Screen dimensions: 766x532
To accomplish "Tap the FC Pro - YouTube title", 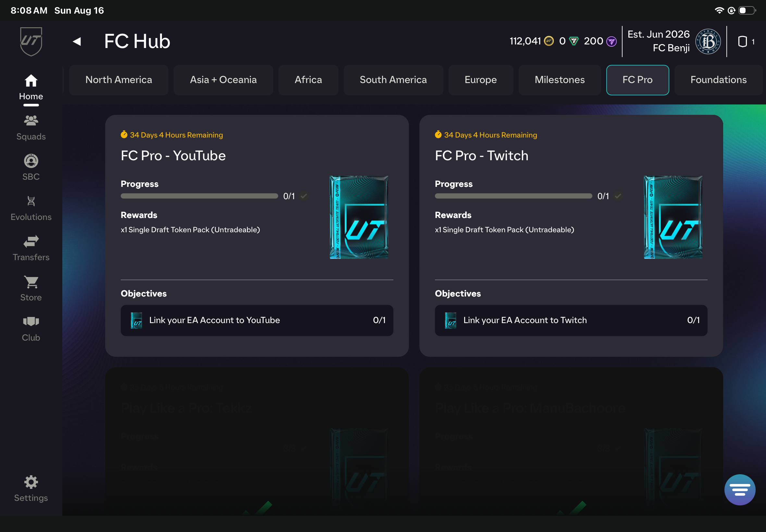I will click(173, 156).
